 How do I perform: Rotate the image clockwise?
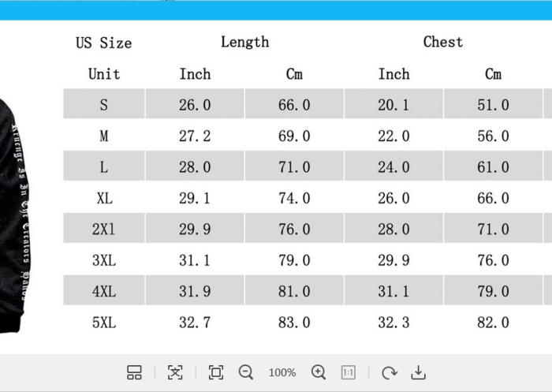click(x=389, y=372)
